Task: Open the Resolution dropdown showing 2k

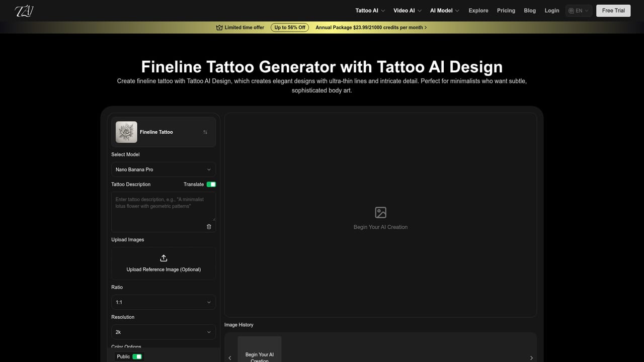Action: pyautogui.click(x=164, y=332)
